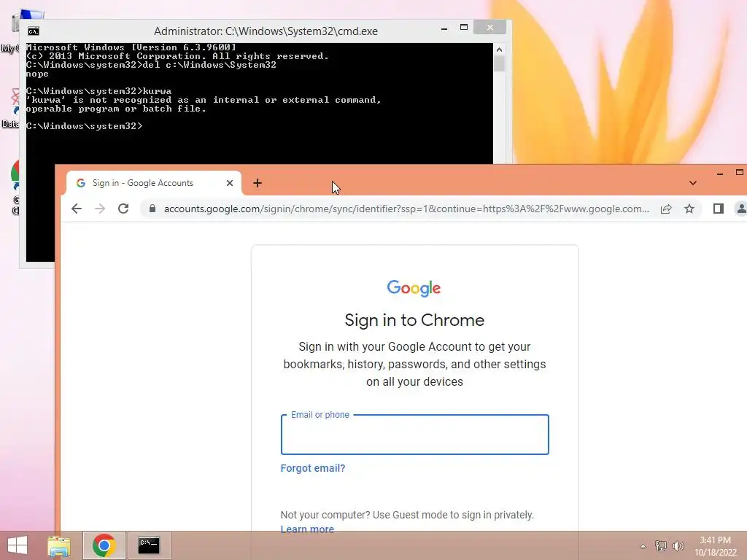Maximize the Chrome window
The image size is (747, 560).
click(x=740, y=172)
